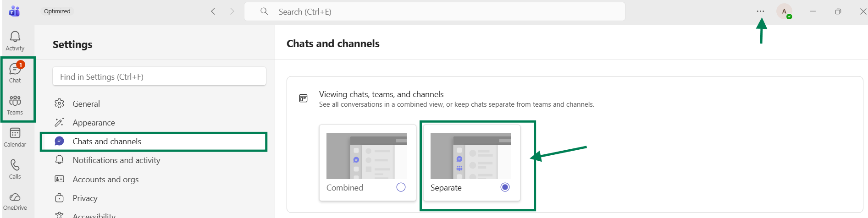Click the Chats and channels page heading
This screenshot has width=868, height=218.
click(x=333, y=44)
